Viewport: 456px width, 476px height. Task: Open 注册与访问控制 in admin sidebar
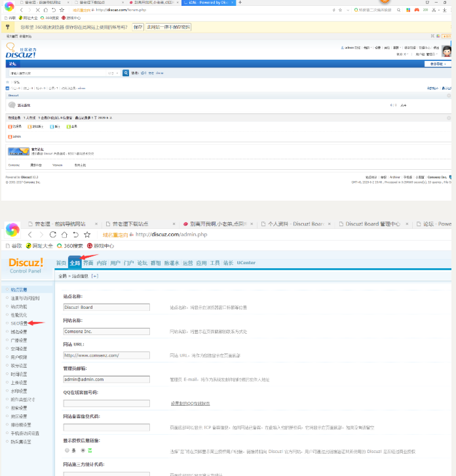click(25, 298)
